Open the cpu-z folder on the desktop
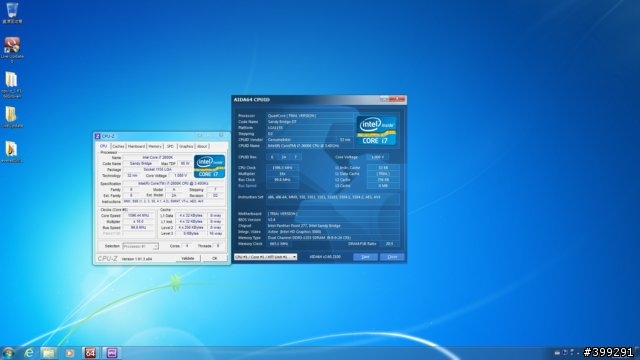 coord(11,84)
